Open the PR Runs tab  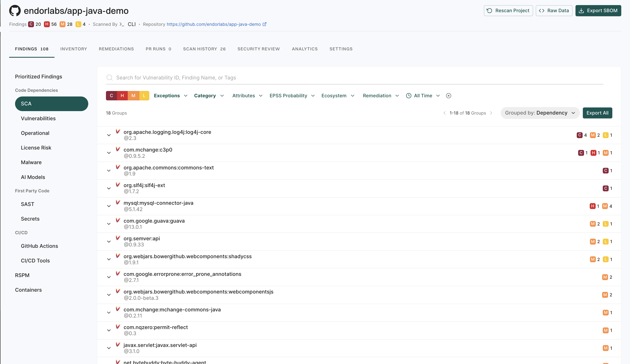(158, 49)
